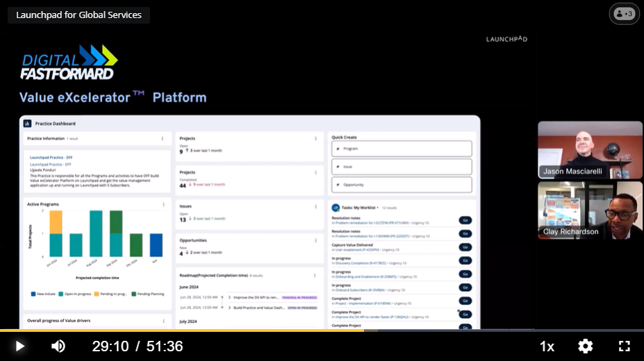The width and height of the screenshot is (644, 361).
Task: Toggle New-Initiate legend blue swatch
Action: pyautogui.click(x=33, y=294)
